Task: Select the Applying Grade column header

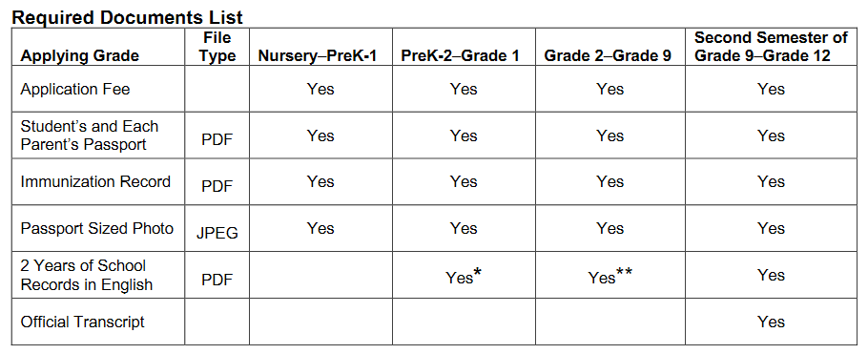Action: coord(80,56)
